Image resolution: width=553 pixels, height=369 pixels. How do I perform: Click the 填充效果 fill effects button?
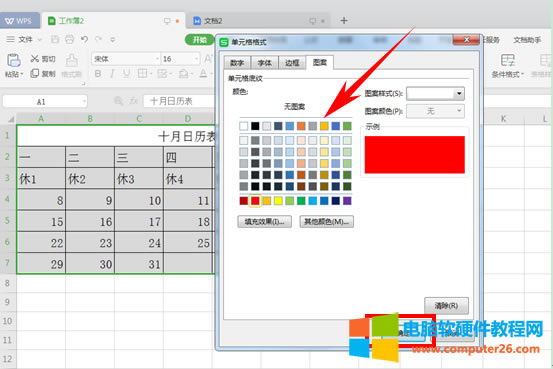tap(265, 222)
